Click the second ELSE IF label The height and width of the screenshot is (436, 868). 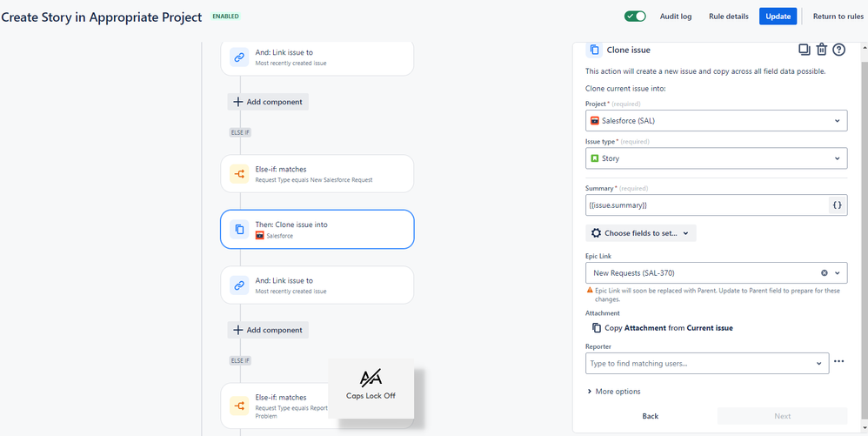(x=240, y=360)
